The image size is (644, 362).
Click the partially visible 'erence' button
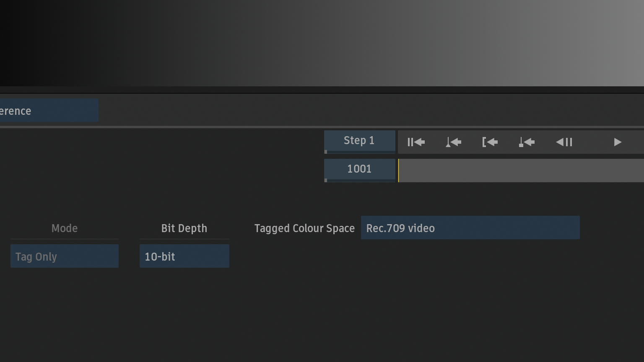click(x=49, y=111)
